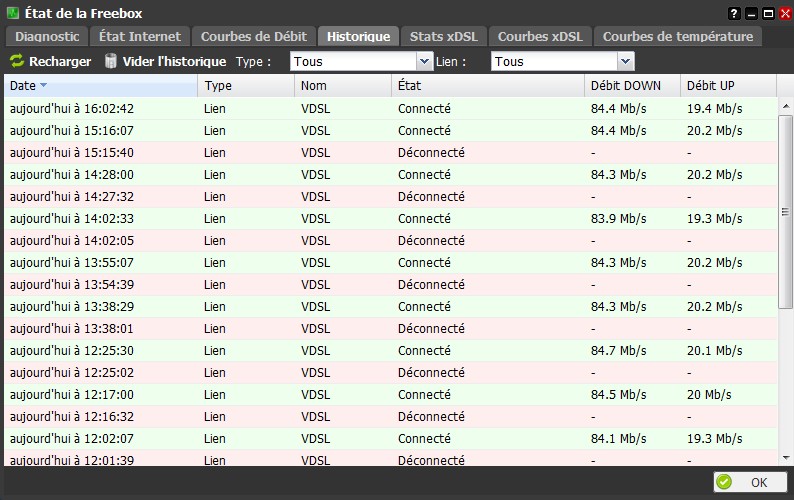Sort by the Date column header
Screen dimensions: 794x500
pos(101,86)
